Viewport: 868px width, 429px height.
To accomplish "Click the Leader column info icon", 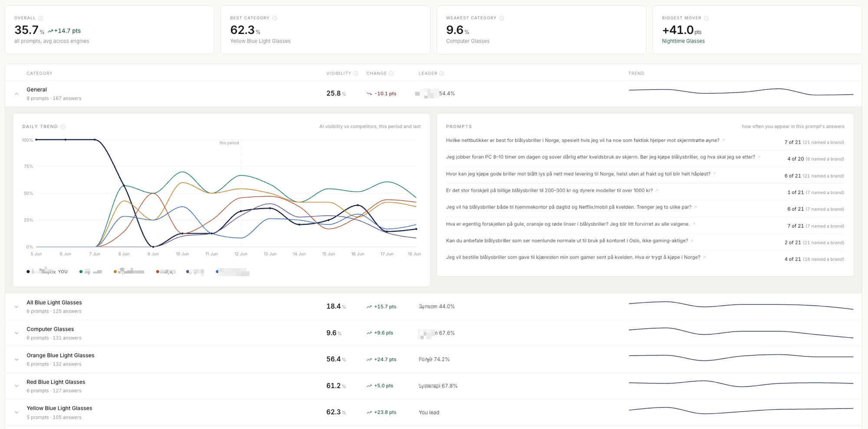I will coord(442,73).
